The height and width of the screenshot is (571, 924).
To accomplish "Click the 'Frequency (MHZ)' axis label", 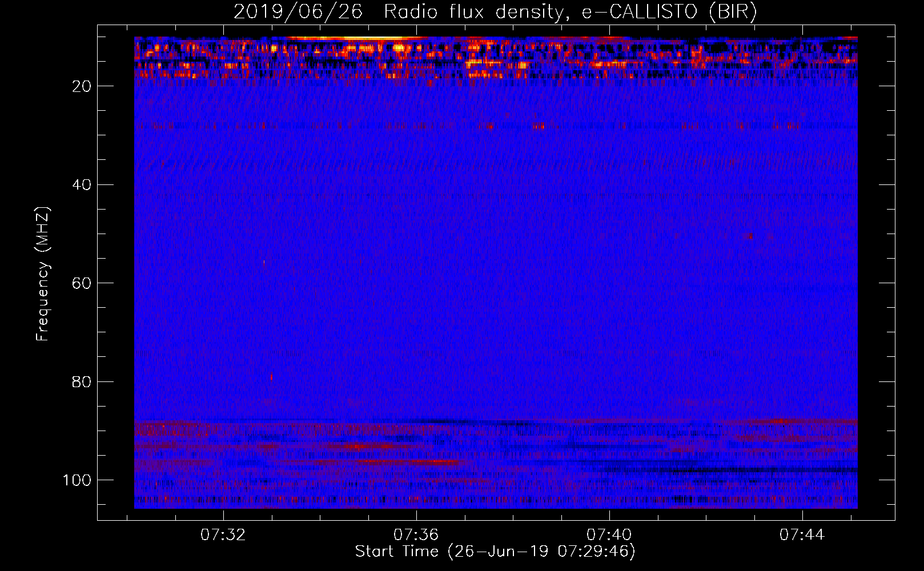I will 43,274.
